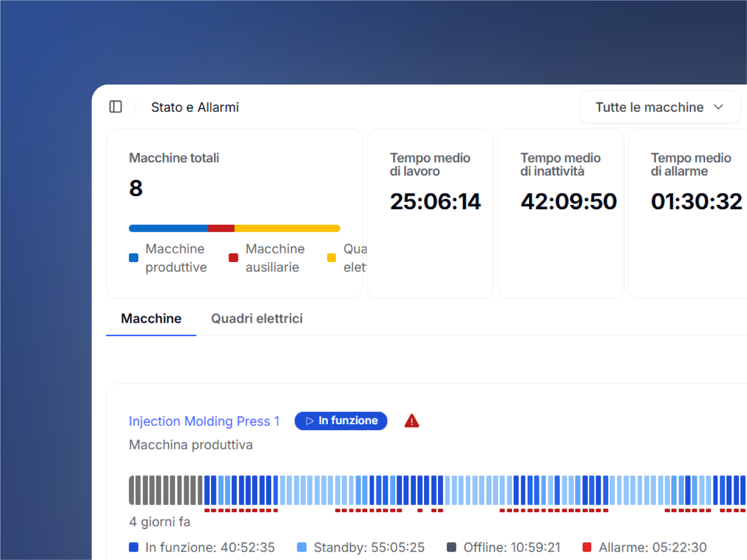Click the blue segment of machines bar

pos(168,228)
